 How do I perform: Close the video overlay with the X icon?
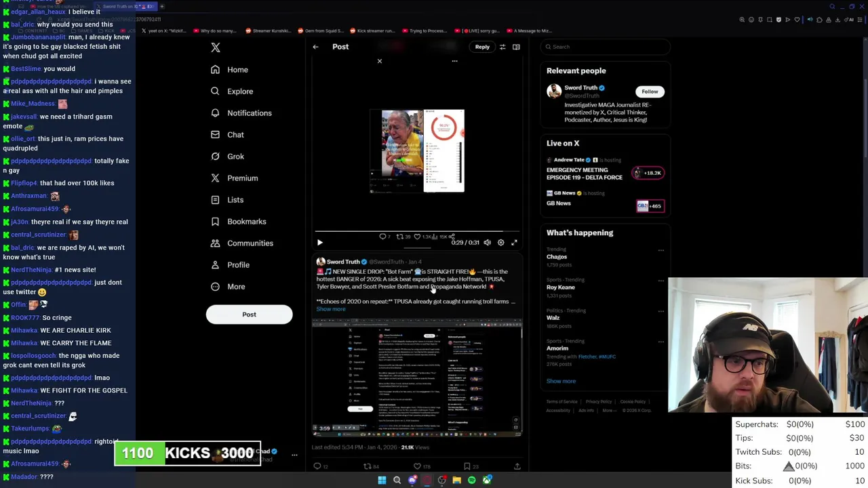coord(380,61)
